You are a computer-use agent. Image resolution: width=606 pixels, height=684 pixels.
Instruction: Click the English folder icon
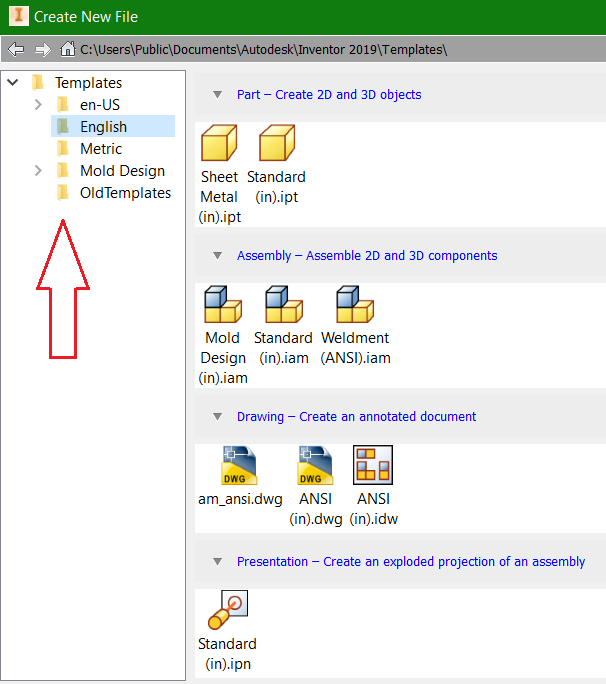click(63, 127)
